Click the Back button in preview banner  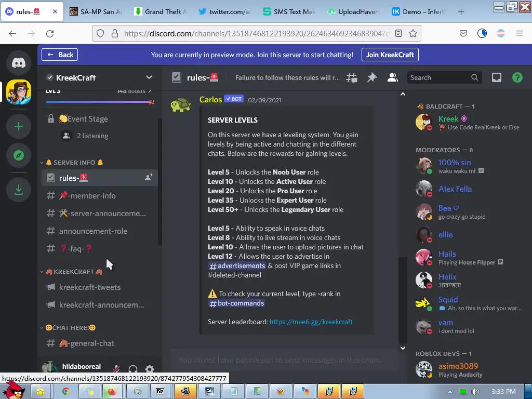click(x=60, y=55)
